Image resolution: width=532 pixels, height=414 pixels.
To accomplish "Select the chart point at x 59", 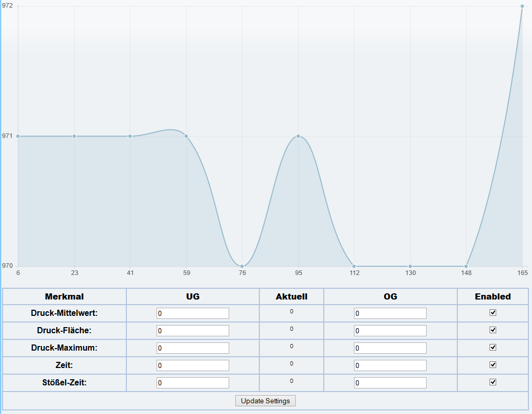I will point(186,136).
